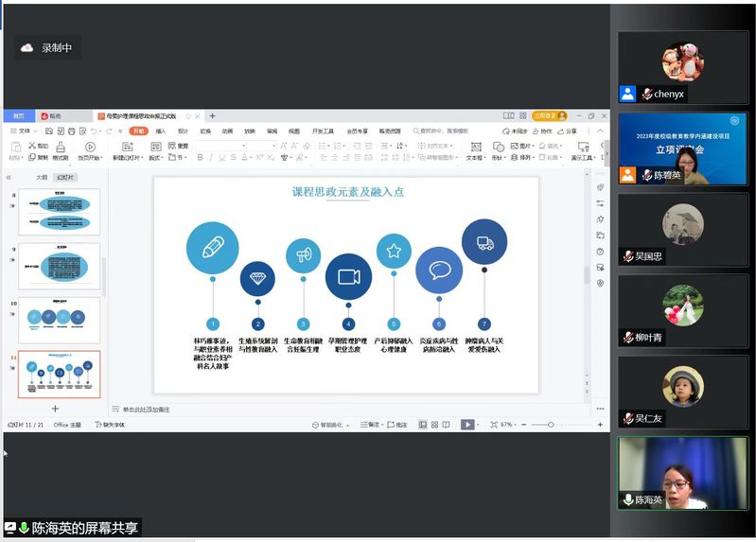Click the smart beautify (智能美化) icon

[325, 425]
